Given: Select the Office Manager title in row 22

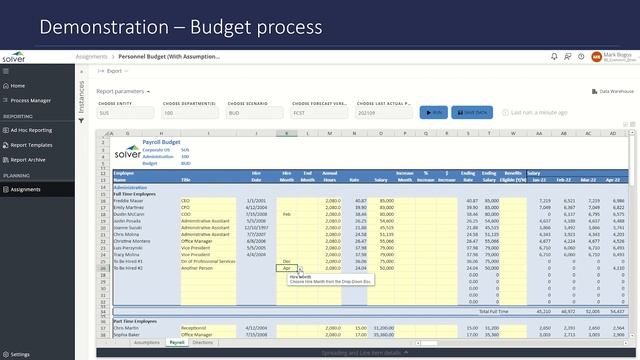Looking at the screenshot, I should point(208,241).
